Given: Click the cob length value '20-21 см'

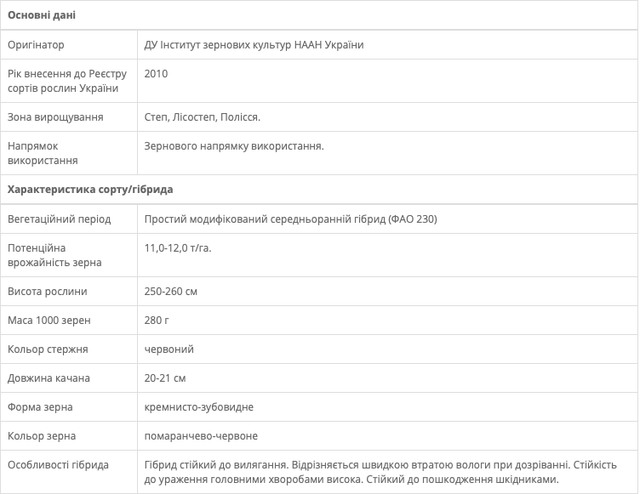Looking at the screenshot, I should click(x=165, y=378).
